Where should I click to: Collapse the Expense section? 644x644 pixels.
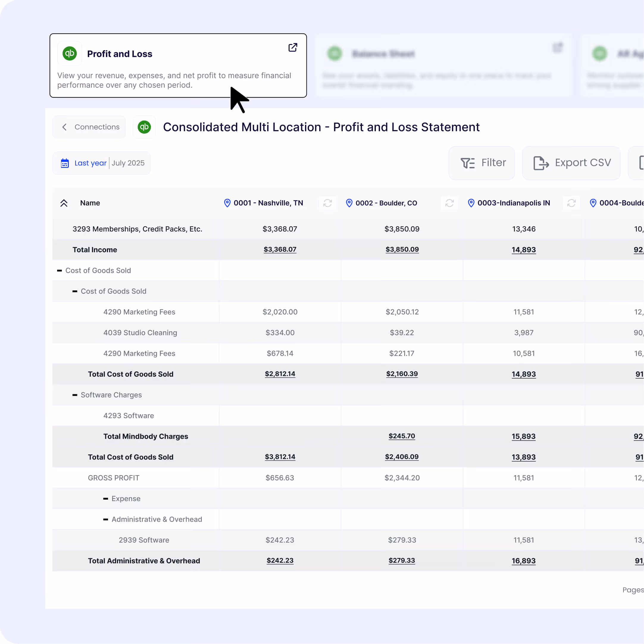click(x=106, y=499)
